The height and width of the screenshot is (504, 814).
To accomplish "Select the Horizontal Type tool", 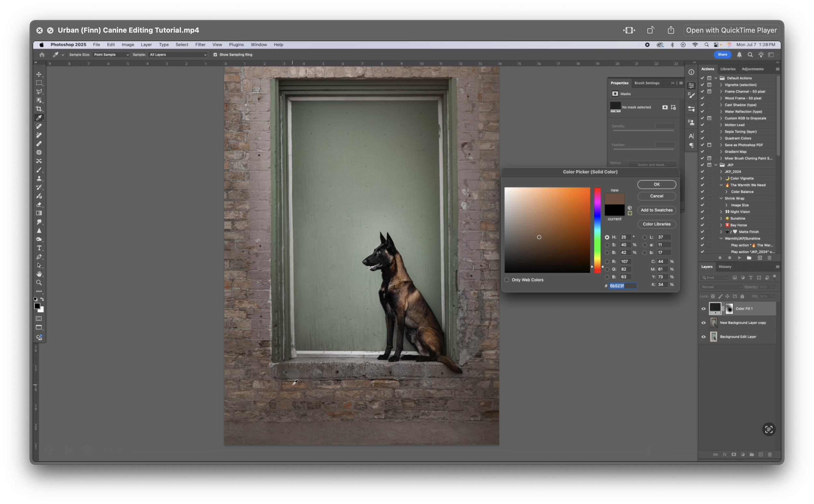I will [x=39, y=248].
